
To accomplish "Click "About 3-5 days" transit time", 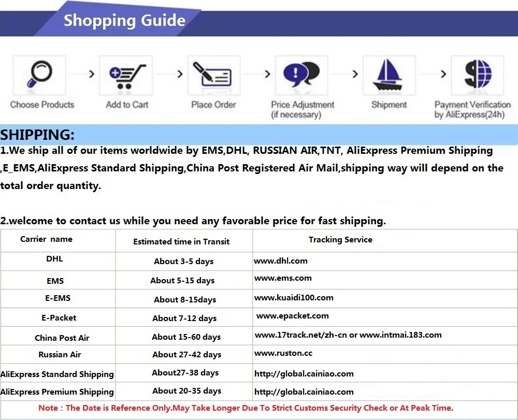I will (x=184, y=261).
